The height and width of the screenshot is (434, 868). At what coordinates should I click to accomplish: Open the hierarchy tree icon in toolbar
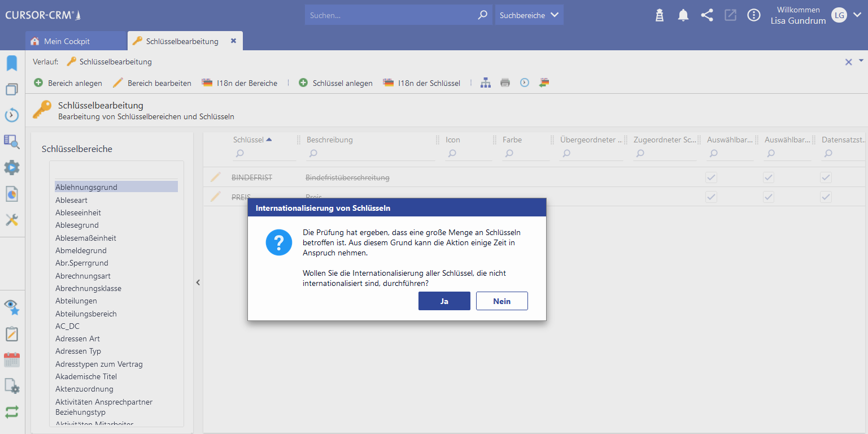[x=486, y=83]
